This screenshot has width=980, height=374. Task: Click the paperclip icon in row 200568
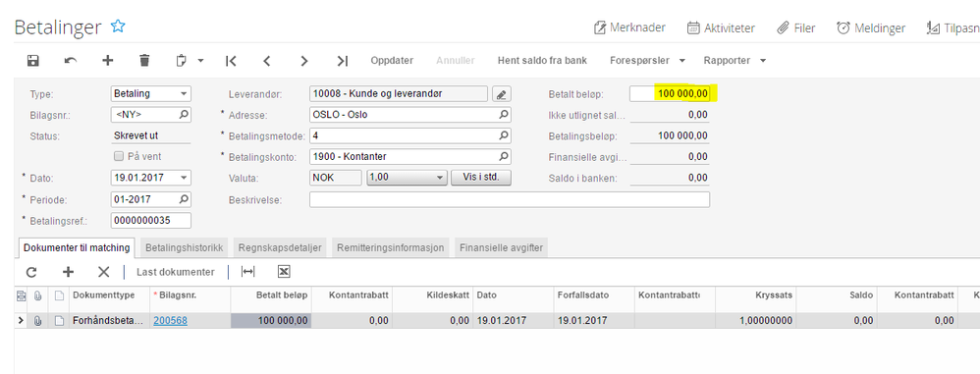click(37, 321)
